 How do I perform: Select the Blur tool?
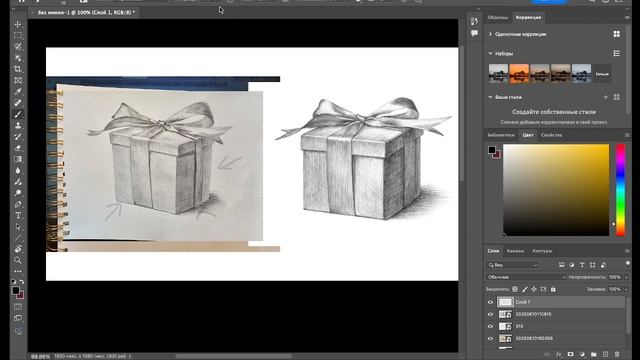pos(18,171)
